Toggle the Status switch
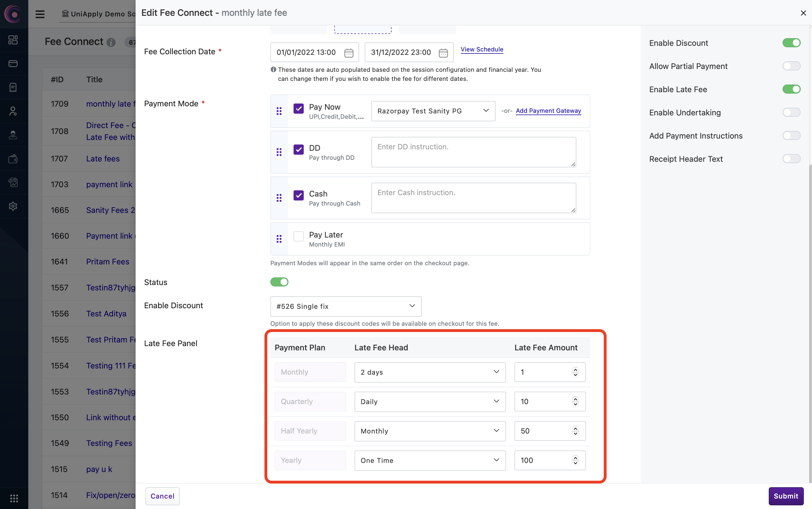Screen dimensions: 812x509 point(279,282)
